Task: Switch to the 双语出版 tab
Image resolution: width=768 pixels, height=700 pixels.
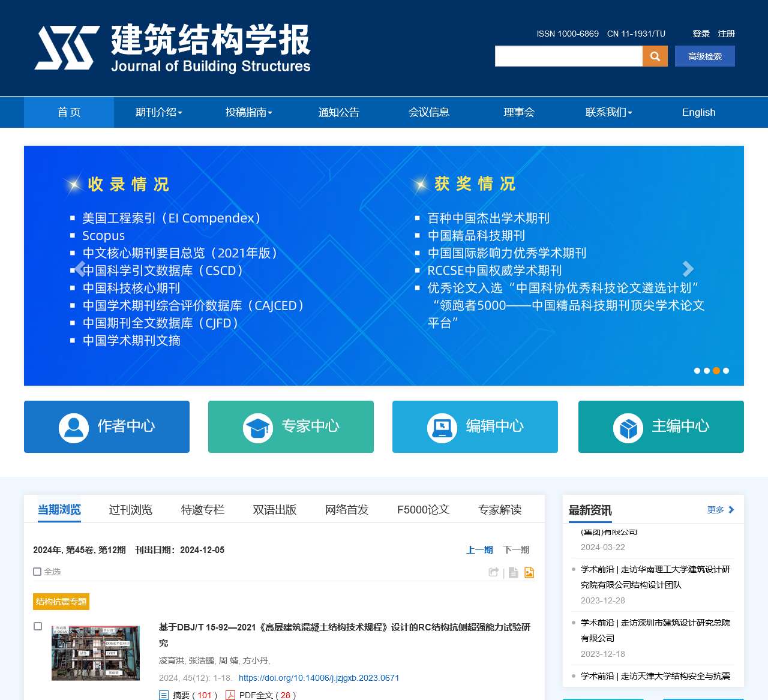Action: click(x=275, y=510)
